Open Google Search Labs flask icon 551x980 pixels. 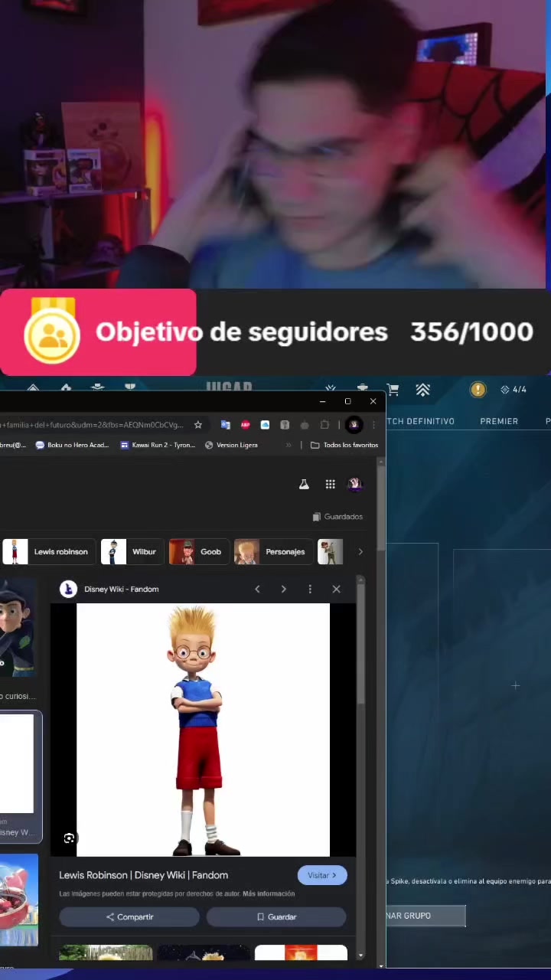pos(304,485)
